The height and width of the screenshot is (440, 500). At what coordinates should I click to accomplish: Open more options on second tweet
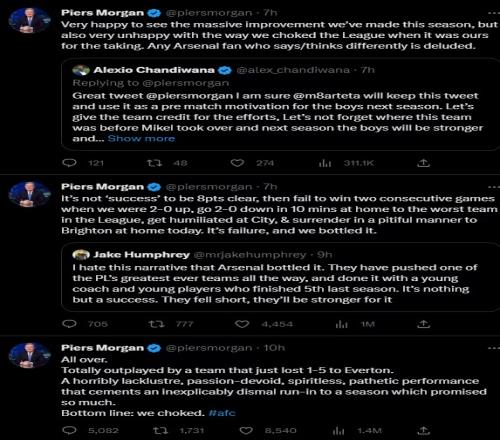494,187
